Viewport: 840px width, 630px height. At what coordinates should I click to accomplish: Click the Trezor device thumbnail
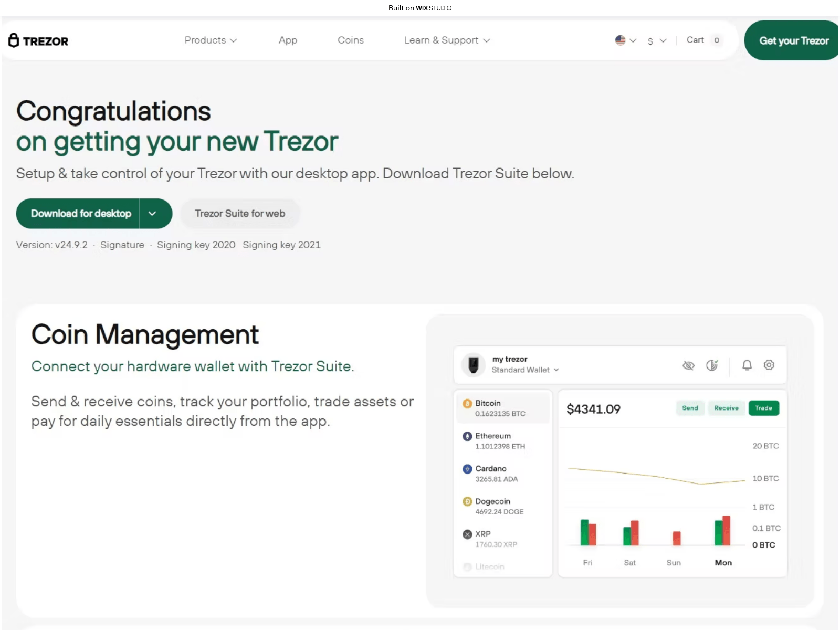(x=473, y=365)
